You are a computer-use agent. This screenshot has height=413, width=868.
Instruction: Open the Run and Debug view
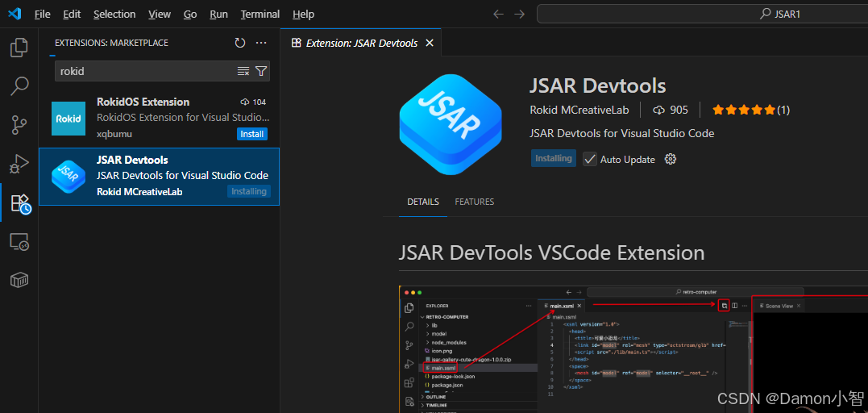pyautogui.click(x=19, y=164)
